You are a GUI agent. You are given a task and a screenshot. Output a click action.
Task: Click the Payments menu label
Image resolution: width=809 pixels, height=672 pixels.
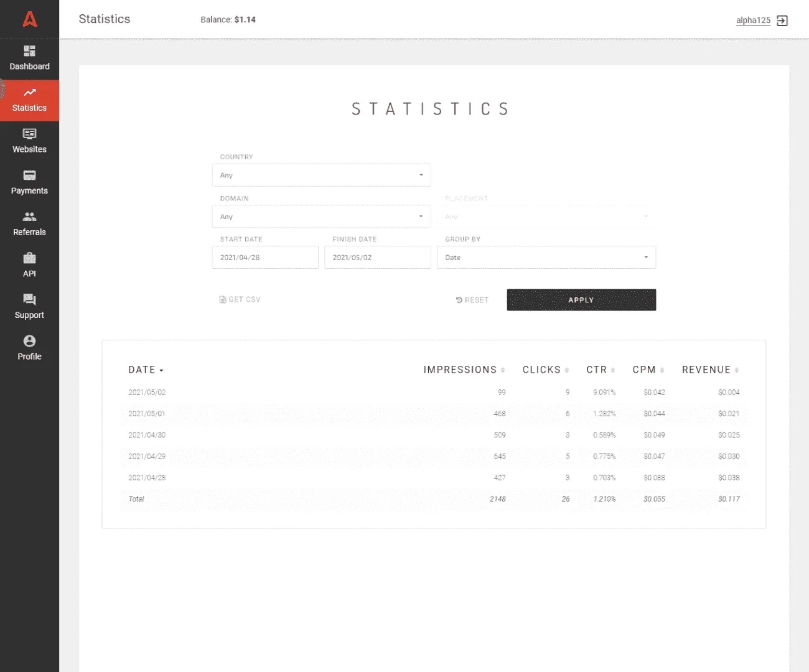coord(29,191)
